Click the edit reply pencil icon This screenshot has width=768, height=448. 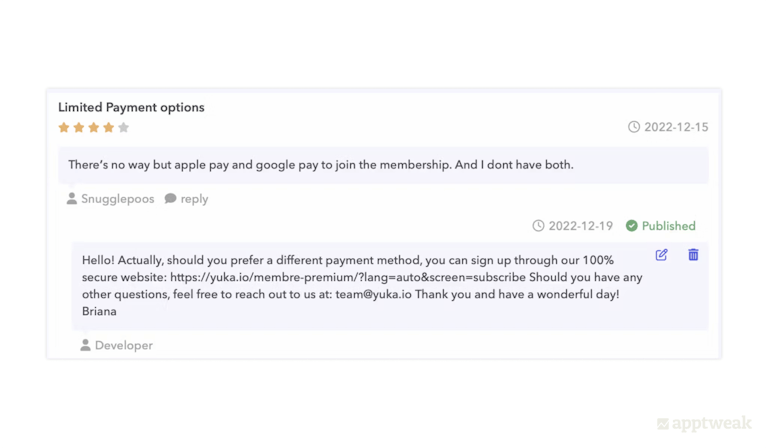662,255
